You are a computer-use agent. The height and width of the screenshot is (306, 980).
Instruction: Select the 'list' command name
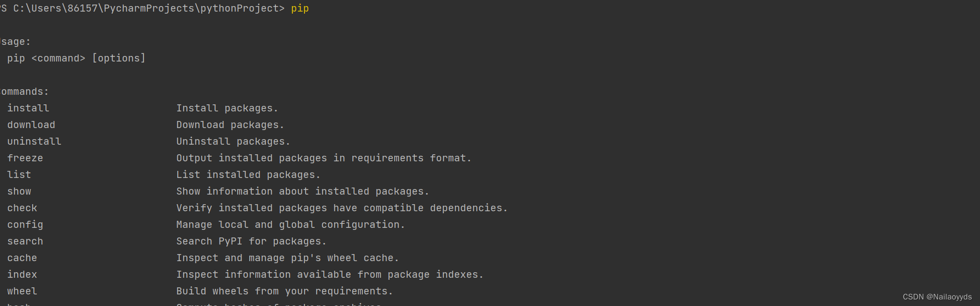point(19,174)
